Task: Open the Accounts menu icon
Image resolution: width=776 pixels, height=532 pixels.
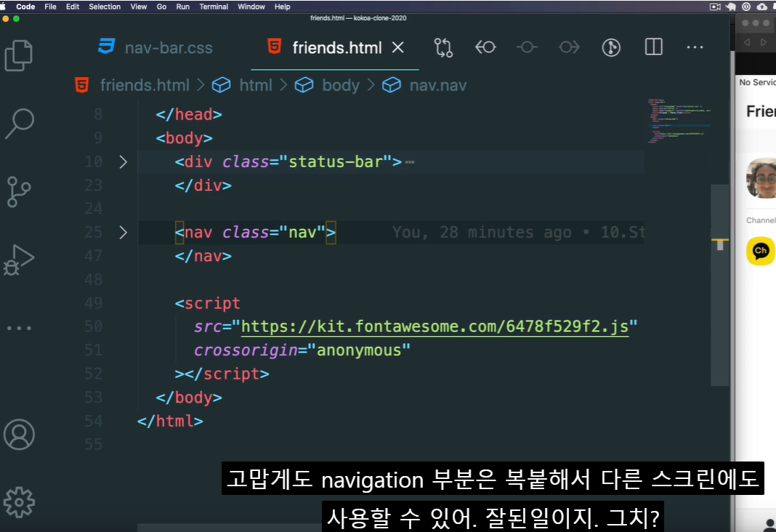Action: coord(19,435)
